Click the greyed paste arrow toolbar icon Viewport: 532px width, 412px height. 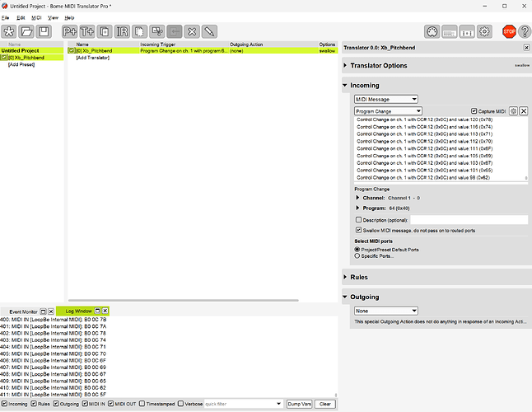pos(175,31)
